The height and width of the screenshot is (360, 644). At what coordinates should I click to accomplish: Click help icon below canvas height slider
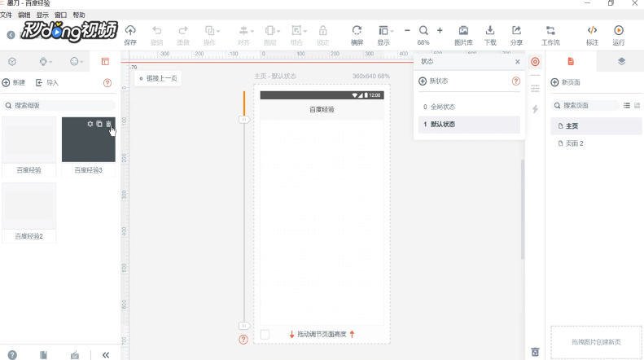[x=243, y=340]
